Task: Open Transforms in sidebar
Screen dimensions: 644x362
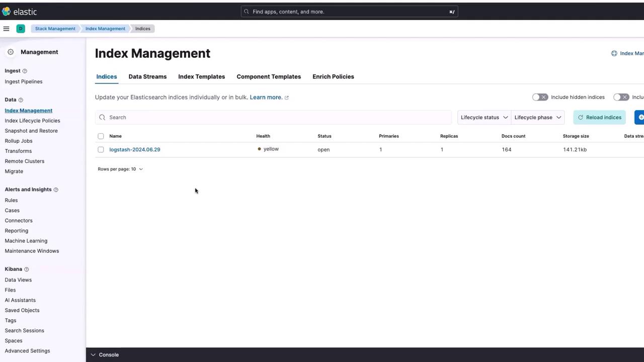Action: click(x=18, y=151)
